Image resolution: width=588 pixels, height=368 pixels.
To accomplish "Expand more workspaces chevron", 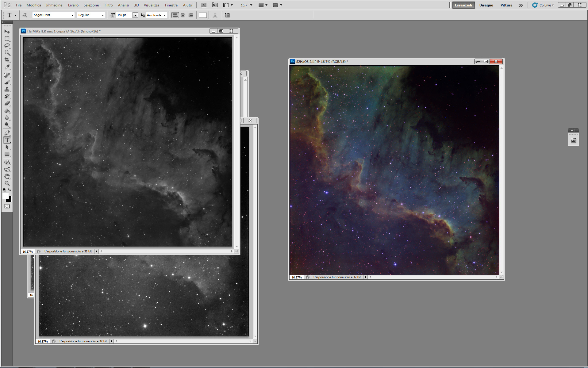I will 521,5.
